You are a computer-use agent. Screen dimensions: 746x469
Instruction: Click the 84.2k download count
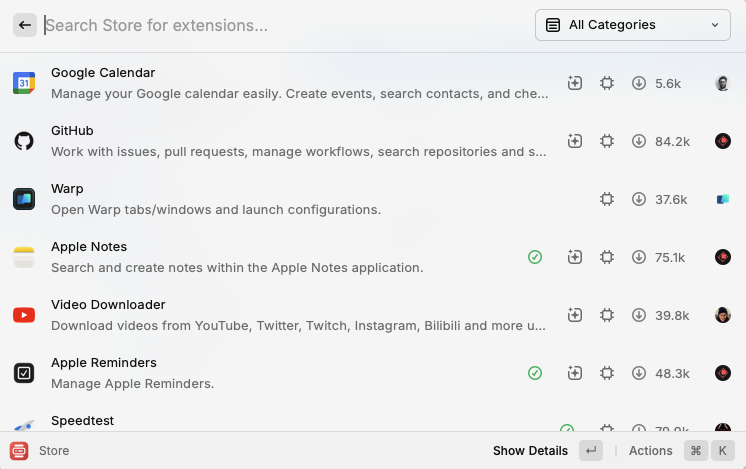pyautogui.click(x=672, y=142)
